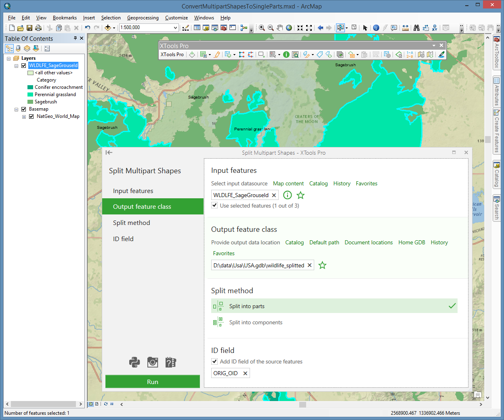Image resolution: width=504 pixels, height=420 pixels.
Task: Select the Pan hand tool
Action: pos(280,28)
